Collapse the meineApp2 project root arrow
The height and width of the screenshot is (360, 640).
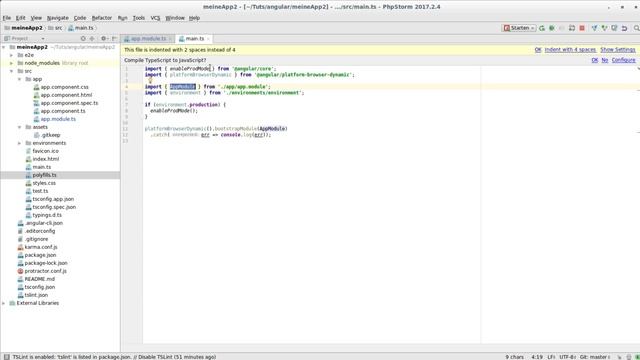4,47
